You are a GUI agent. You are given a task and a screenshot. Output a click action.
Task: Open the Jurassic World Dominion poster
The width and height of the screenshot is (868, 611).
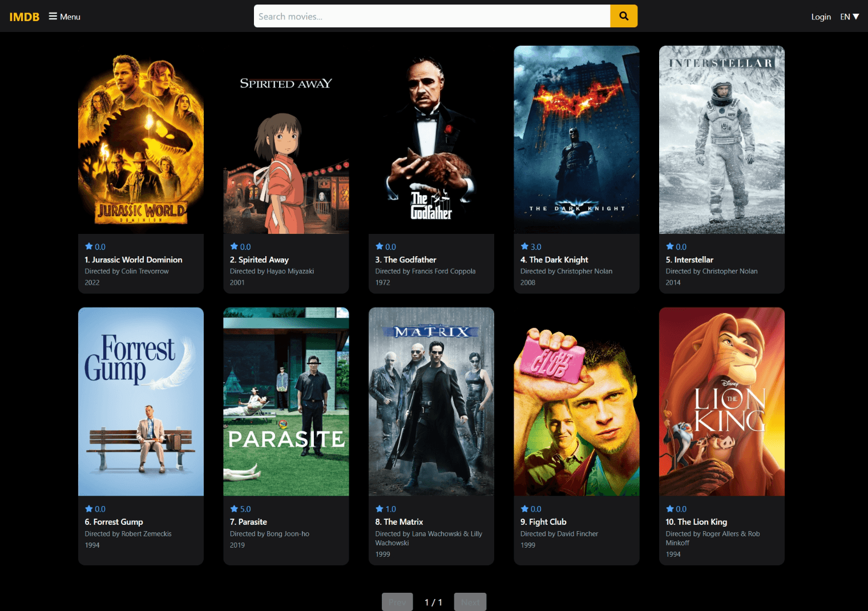point(141,140)
